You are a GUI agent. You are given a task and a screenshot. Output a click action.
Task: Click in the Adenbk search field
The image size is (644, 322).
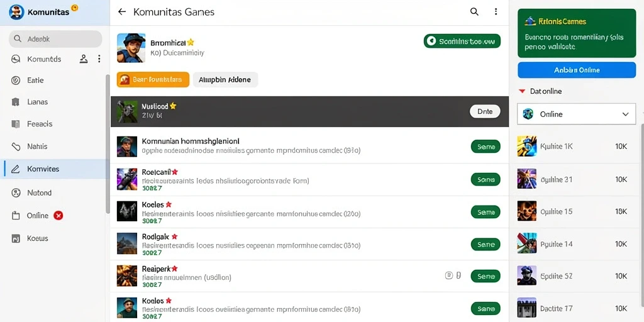click(x=55, y=39)
